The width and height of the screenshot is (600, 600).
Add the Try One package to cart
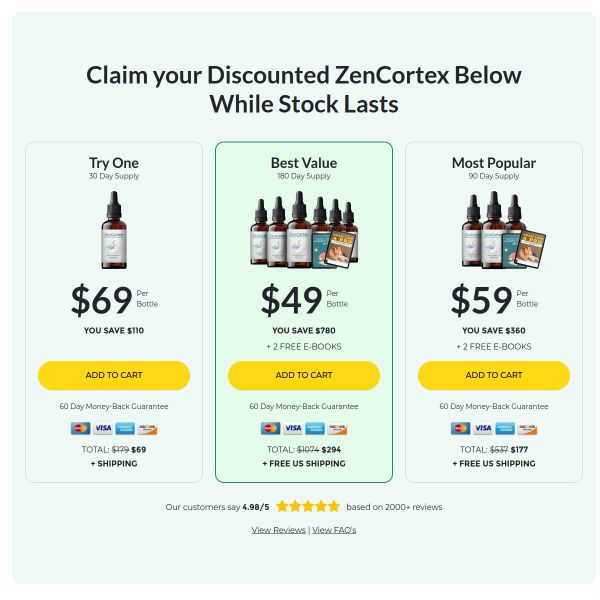pyautogui.click(x=114, y=375)
